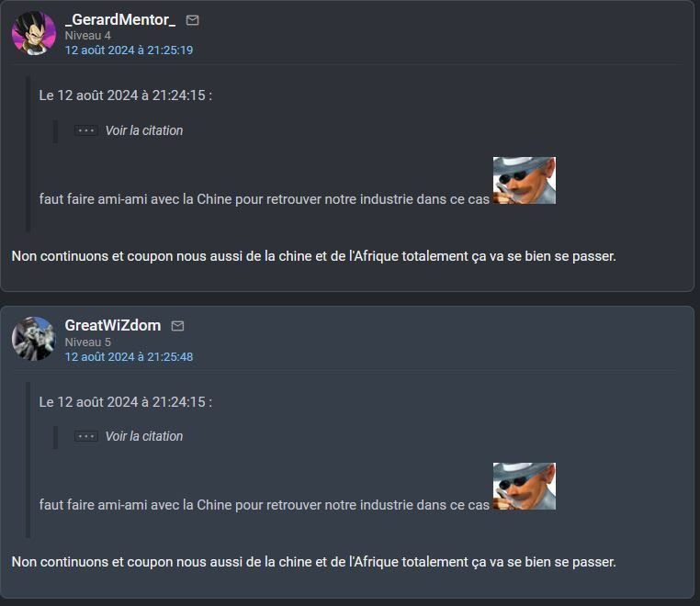Click GreatWiZdom's reply text "Non continuons"
700x606 pixels.
(x=60, y=562)
